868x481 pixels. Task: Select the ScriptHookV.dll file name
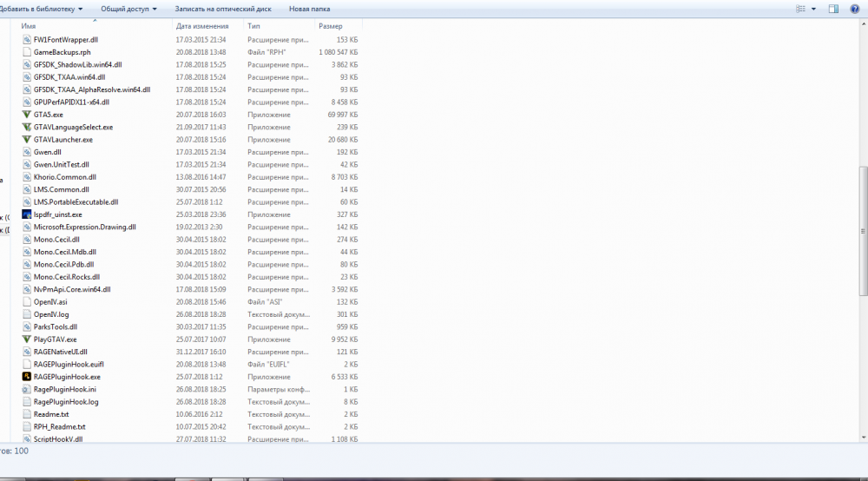coord(58,439)
